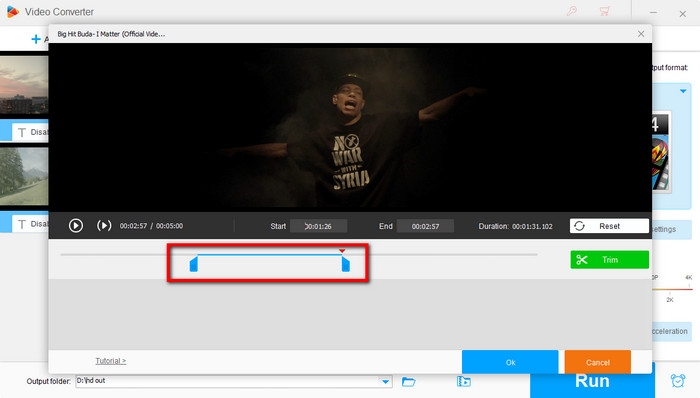Expand the output format dropdown arrow
Screen dimensions: 700x398
pyautogui.click(x=683, y=91)
